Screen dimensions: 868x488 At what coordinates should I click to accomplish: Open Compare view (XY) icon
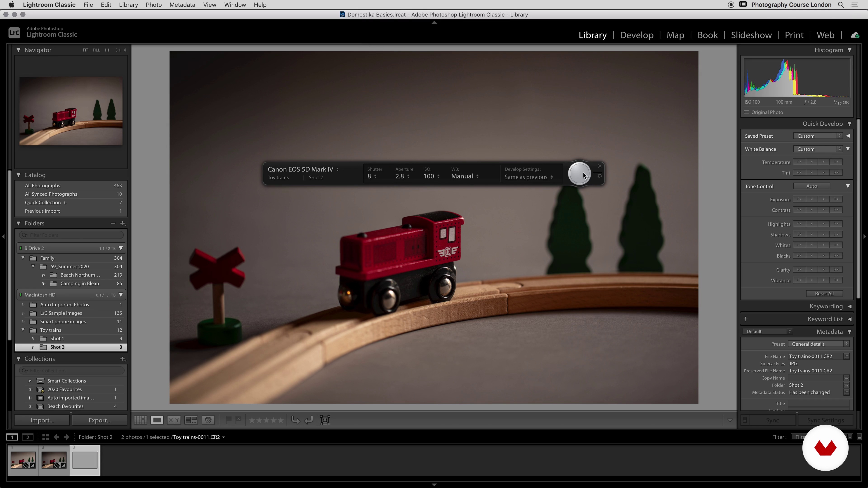pyautogui.click(x=174, y=420)
